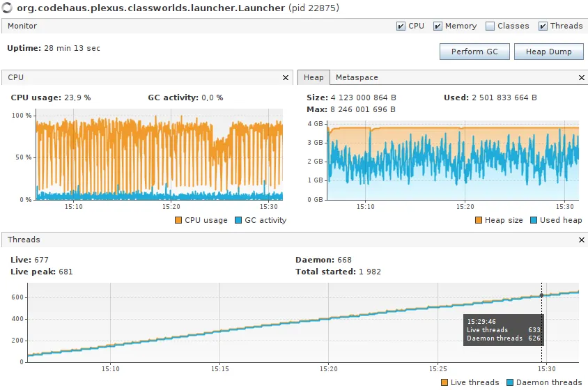588x390 pixels.
Task: Click the heap Max 8 246 001 696 B value
Action: [x=363, y=109]
